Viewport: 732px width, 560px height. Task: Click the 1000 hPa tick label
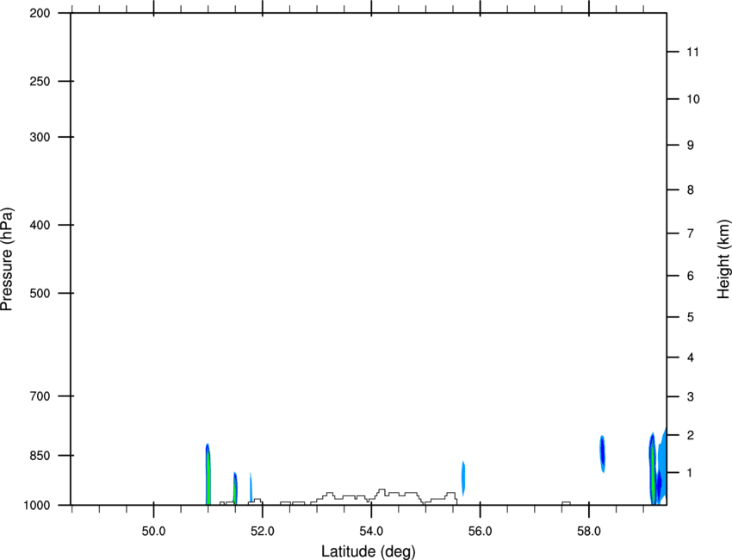click(36, 505)
